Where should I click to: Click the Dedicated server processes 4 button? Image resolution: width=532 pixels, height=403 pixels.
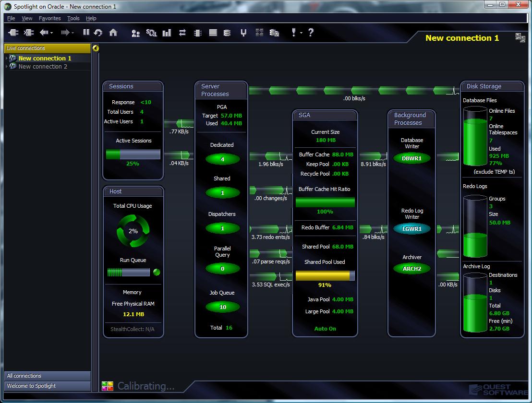tap(223, 159)
